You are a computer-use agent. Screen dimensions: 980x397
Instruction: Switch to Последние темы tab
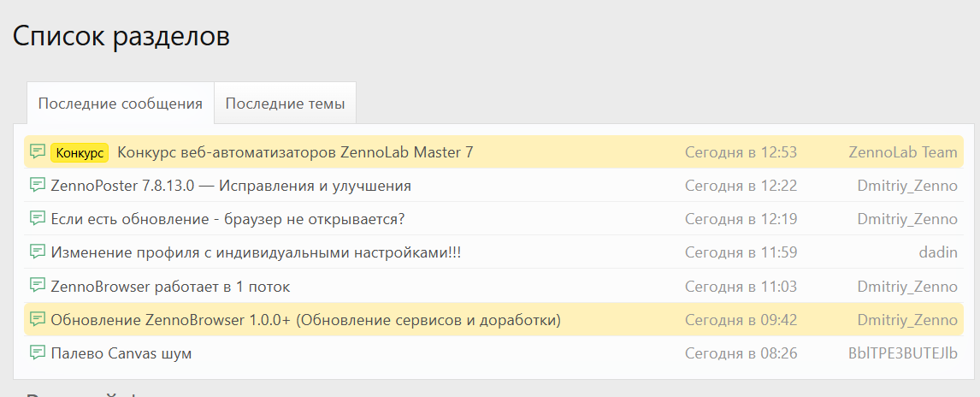click(285, 104)
